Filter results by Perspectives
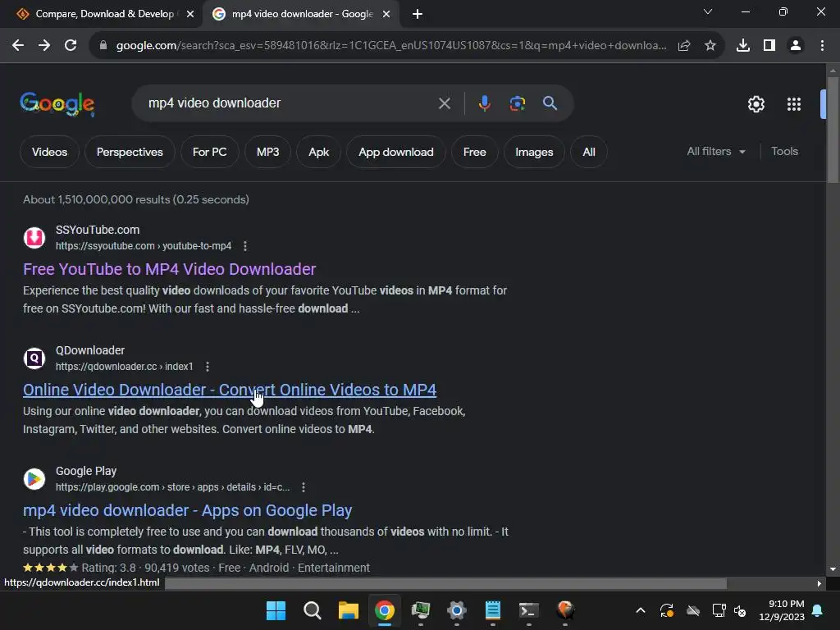The width and height of the screenshot is (840, 630). pos(130,152)
